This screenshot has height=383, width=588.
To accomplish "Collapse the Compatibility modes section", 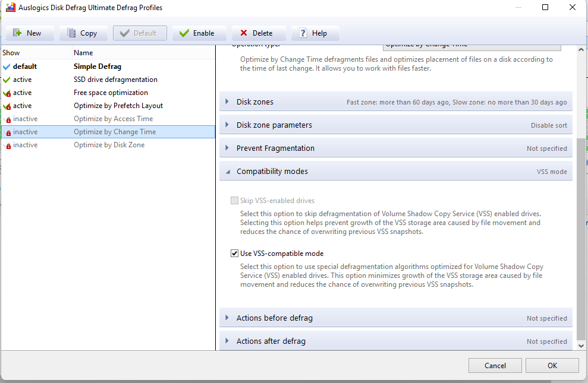I will click(x=395, y=172).
